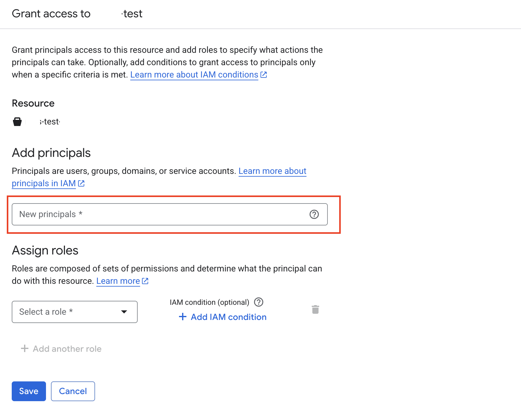Click plus icon beside Add another role

click(25, 349)
